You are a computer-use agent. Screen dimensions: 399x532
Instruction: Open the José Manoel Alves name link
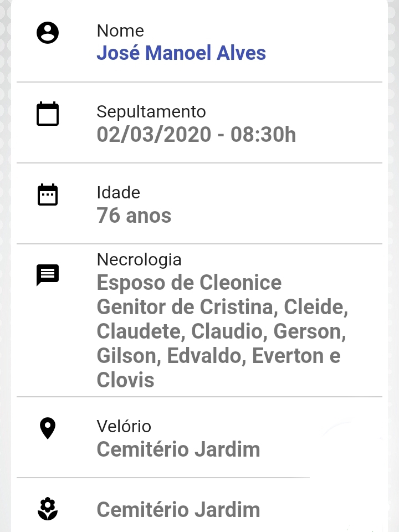[x=181, y=53]
